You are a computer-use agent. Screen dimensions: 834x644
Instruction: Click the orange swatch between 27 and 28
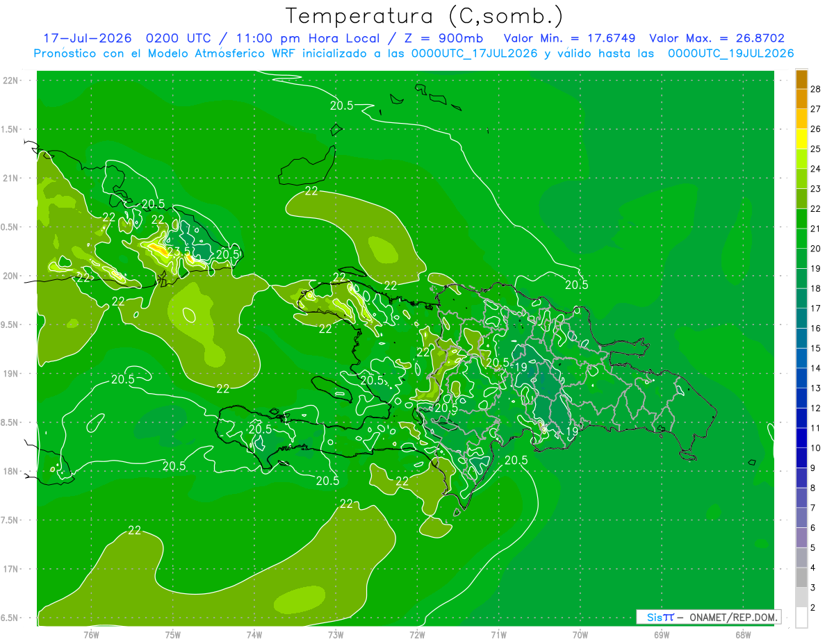point(801,99)
